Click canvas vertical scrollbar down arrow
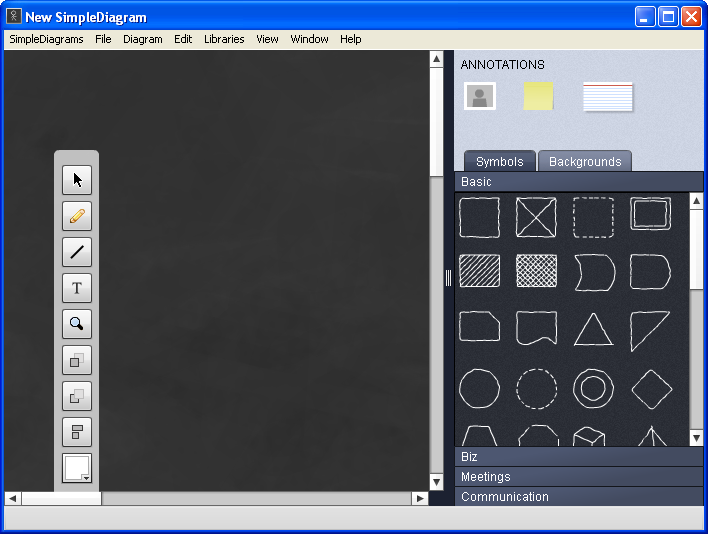This screenshot has height=534, width=708. coord(436,482)
